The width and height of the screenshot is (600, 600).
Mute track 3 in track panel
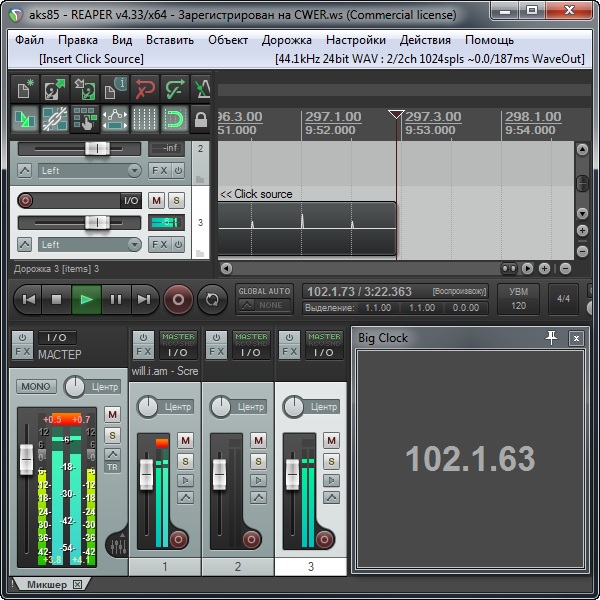(157, 201)
